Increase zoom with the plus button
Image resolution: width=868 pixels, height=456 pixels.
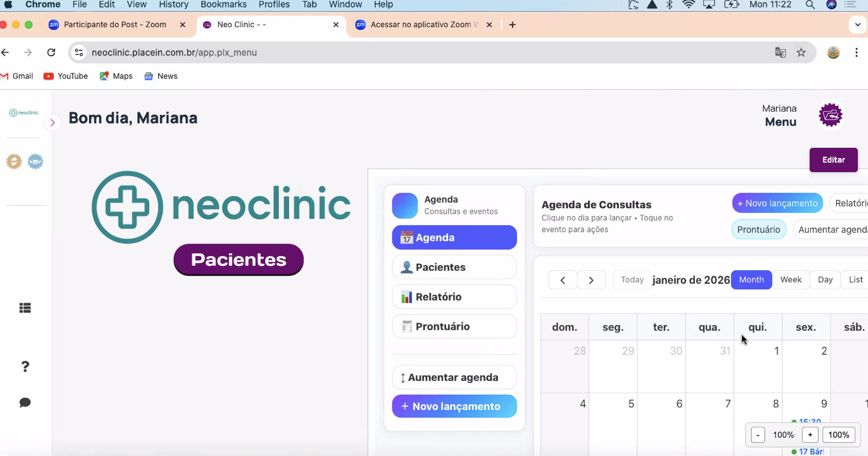810,435
